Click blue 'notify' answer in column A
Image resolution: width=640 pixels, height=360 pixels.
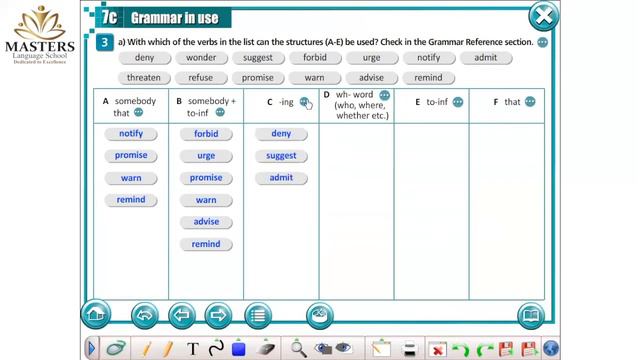(x=131, y=134)
